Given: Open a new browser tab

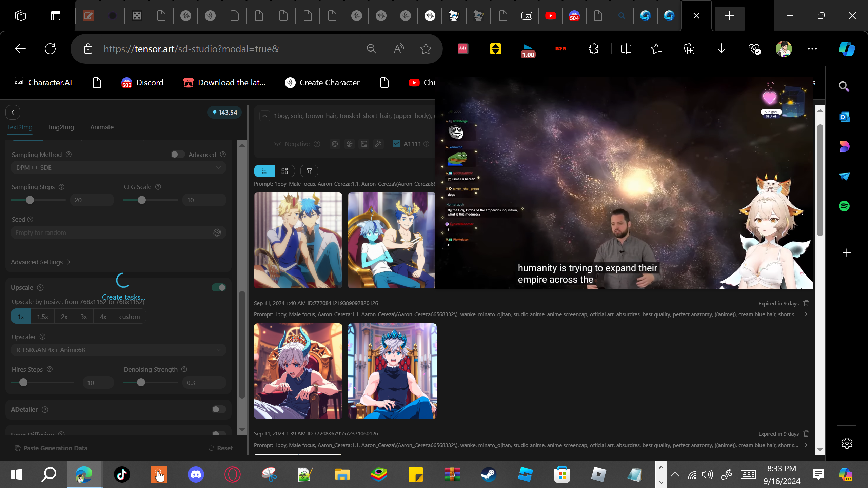Looking at the screenshot, I should point(729,16).
